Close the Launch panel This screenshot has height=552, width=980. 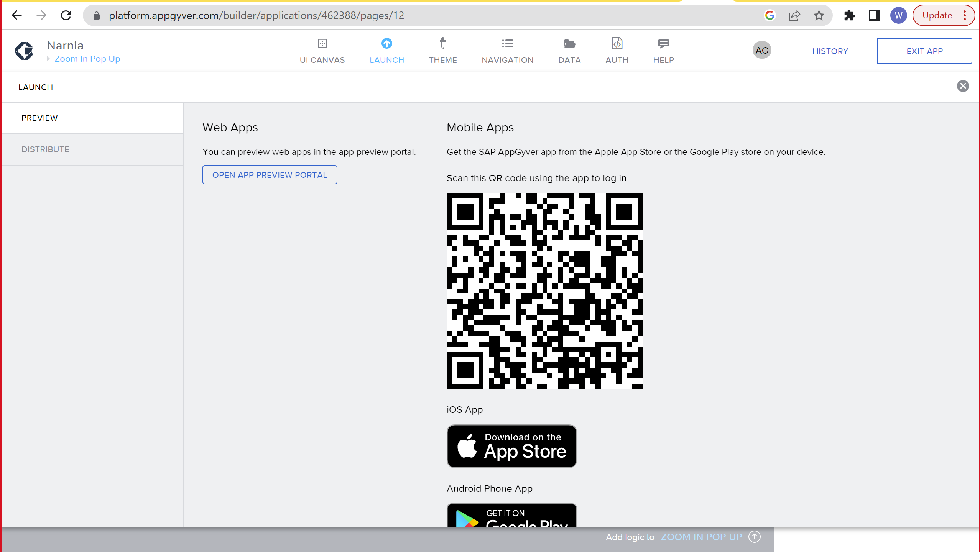click(963, 86)
